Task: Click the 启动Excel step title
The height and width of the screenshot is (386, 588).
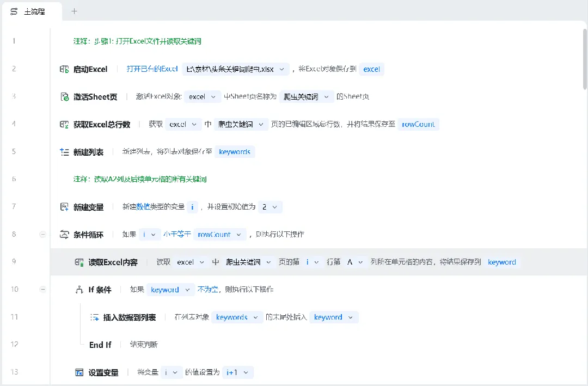Action: [x=90, y=69]
